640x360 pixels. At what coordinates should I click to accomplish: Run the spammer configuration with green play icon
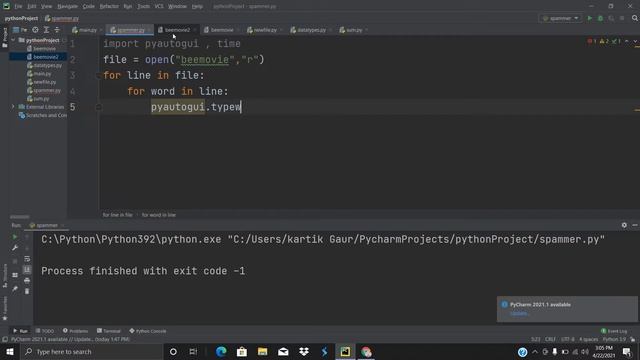(589, 18)
